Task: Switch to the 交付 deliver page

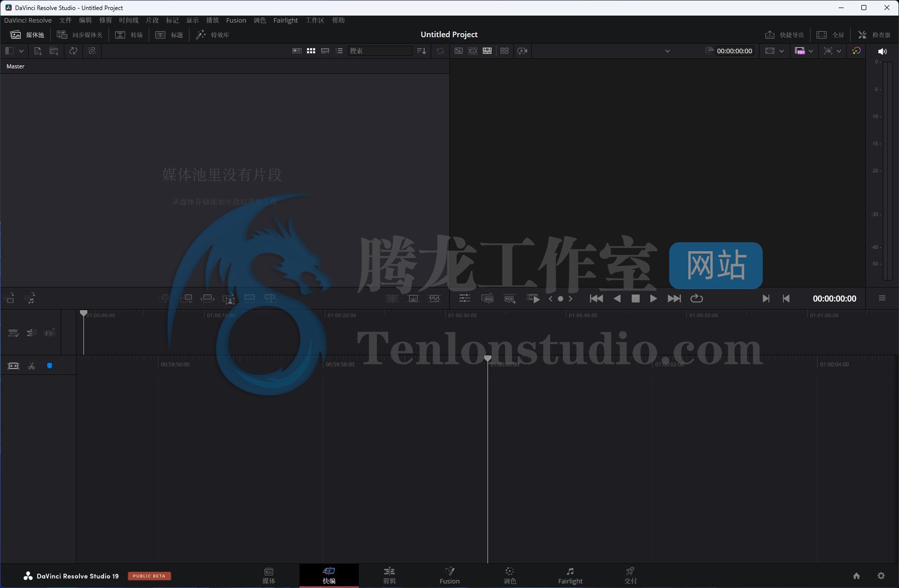Action: [630, 576]
